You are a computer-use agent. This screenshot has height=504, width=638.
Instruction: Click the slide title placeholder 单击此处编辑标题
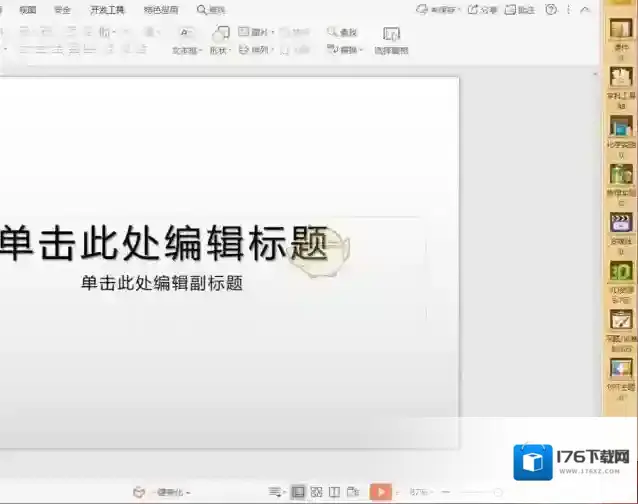click(164, 243)
